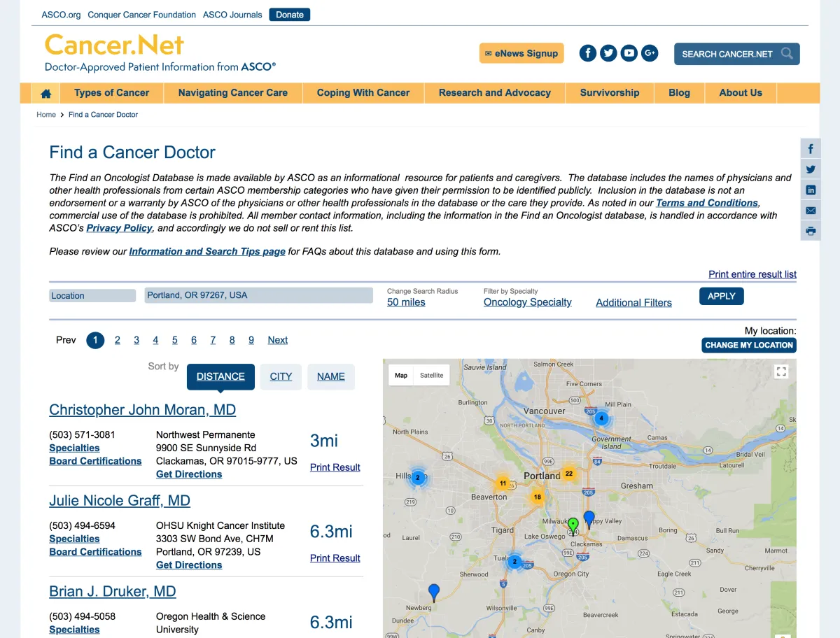Open the Blog menu item

tap(679, 93)
